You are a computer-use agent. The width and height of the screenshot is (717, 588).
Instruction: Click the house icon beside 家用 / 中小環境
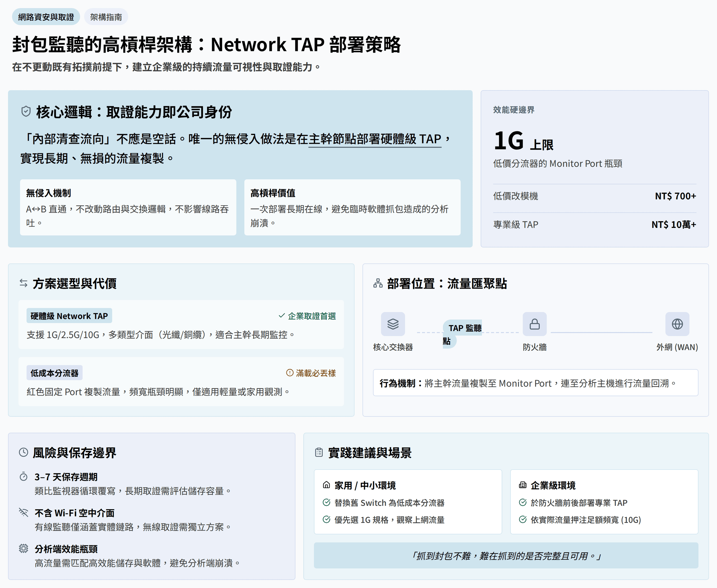326,485
